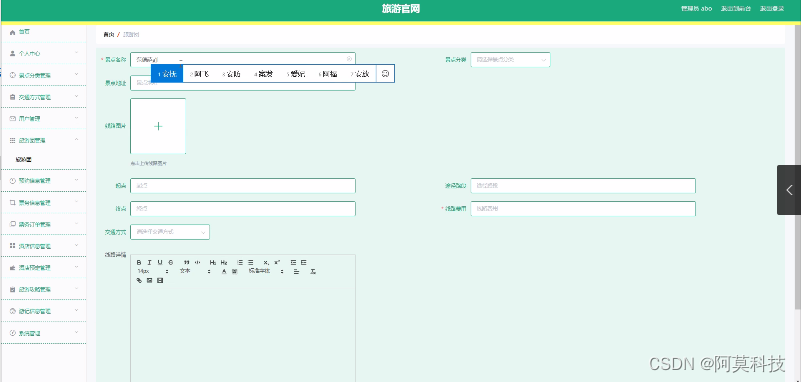Apply subscript formatting in the editor
801x382 pixels.
pyautogui.click(x=266, y=262)
